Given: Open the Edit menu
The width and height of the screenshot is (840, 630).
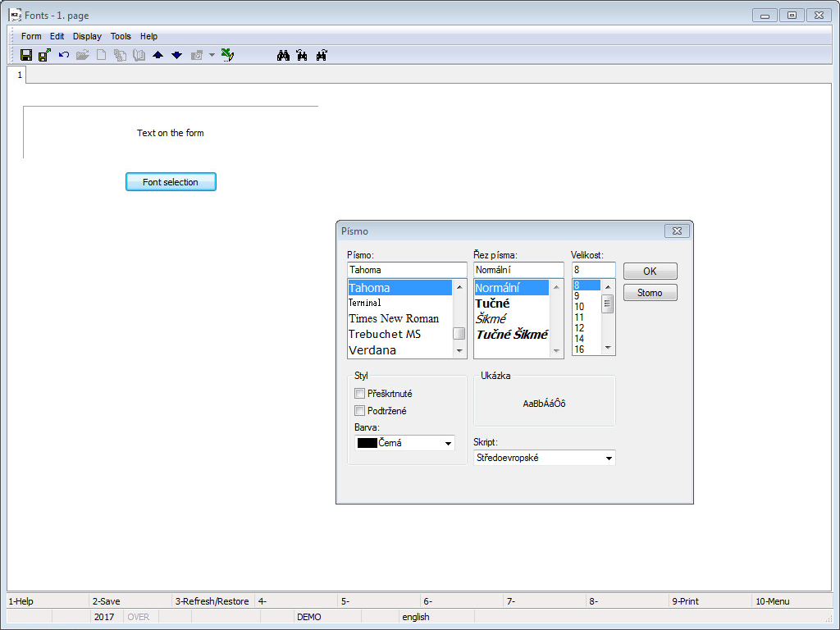Looking at the screenshot, I should [57, 36].
